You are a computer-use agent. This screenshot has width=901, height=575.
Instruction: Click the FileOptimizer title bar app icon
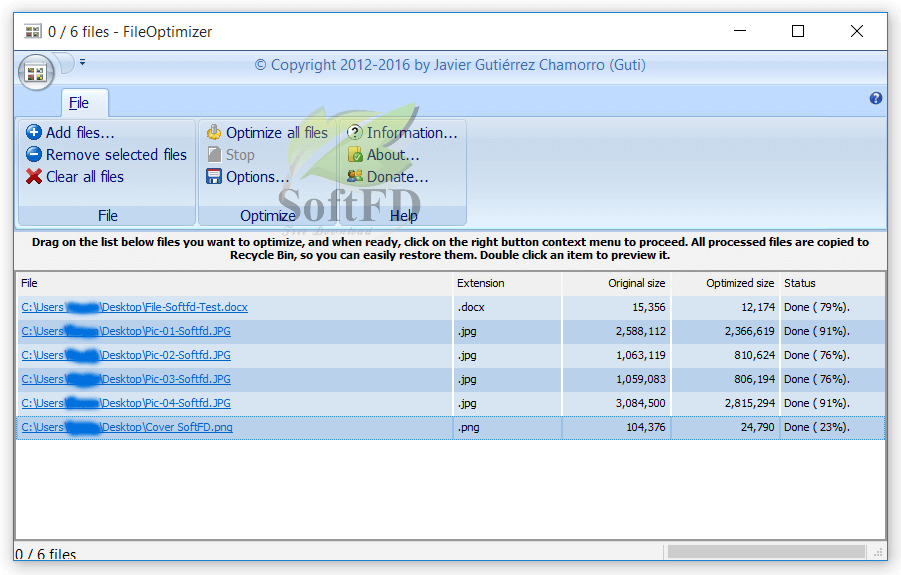(x=33, y=31)
